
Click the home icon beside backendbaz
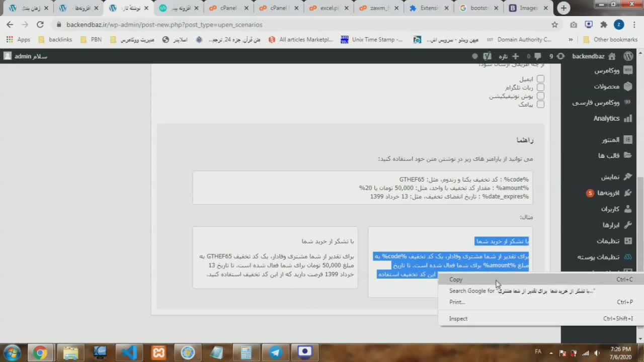[612, 56]
